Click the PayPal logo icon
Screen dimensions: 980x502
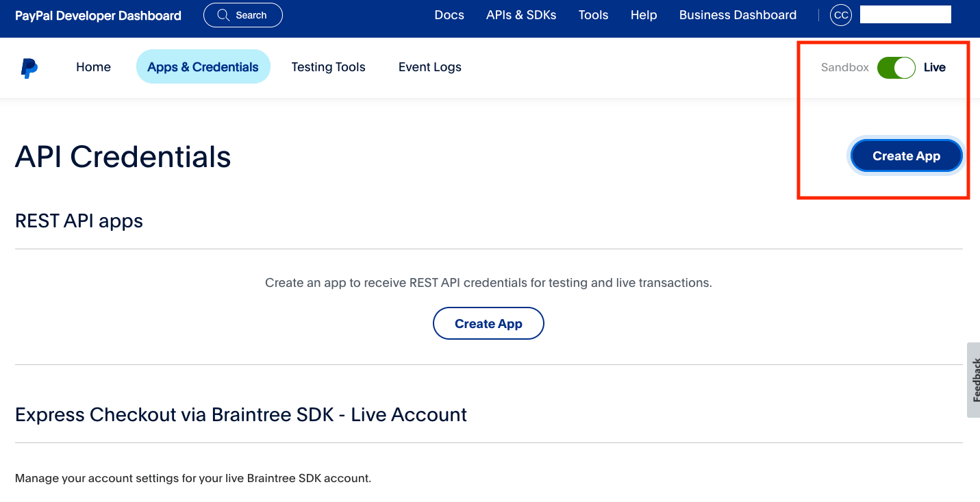click(29, 68)
